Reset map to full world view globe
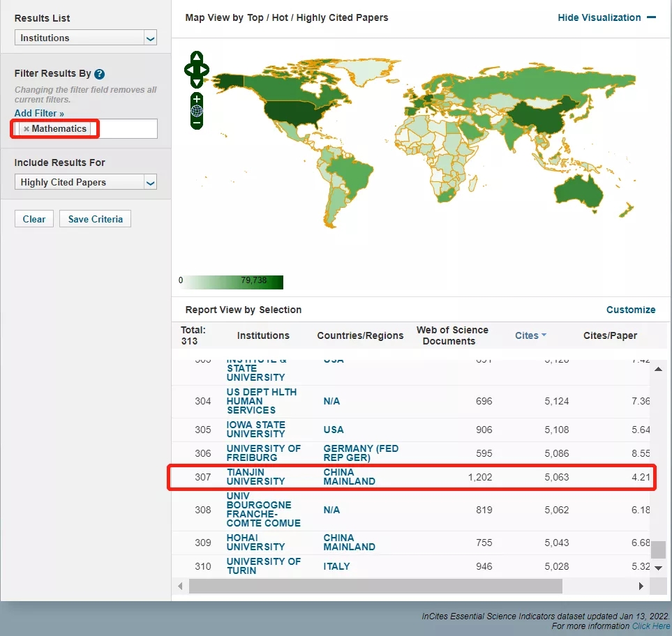The height and width of the screenshot is (636, 672). tap(197, 111)
